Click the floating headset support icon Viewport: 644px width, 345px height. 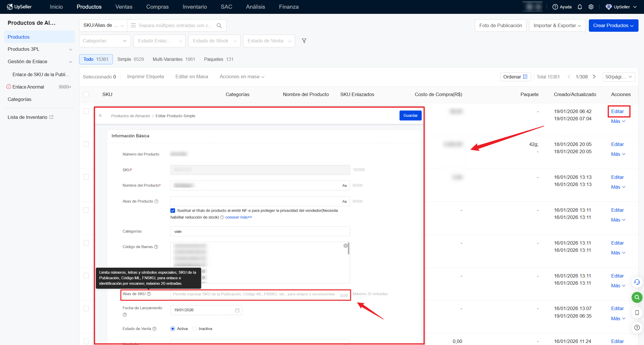tap(637, 282)
